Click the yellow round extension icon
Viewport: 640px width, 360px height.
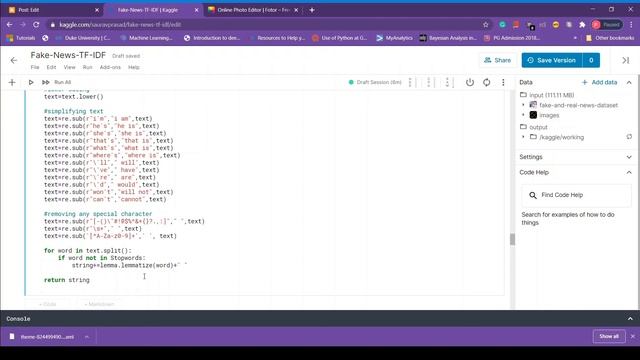[556, 24]
